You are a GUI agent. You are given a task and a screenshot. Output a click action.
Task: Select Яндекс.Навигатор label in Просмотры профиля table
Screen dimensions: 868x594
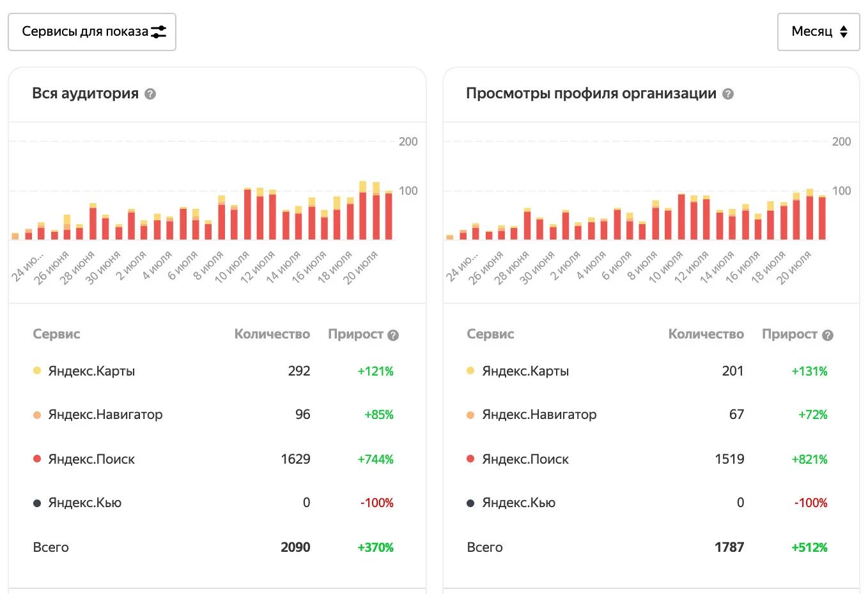[539, 415]
